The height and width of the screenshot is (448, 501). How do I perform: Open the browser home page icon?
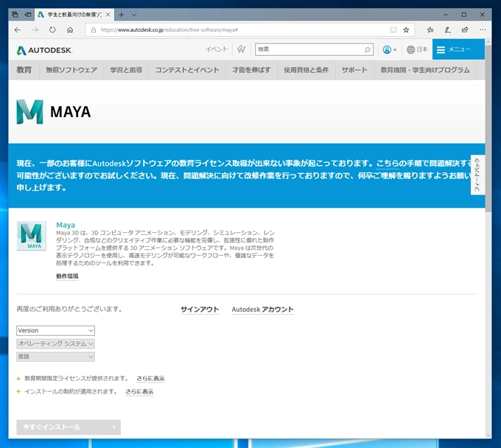[x=70, y=30]
